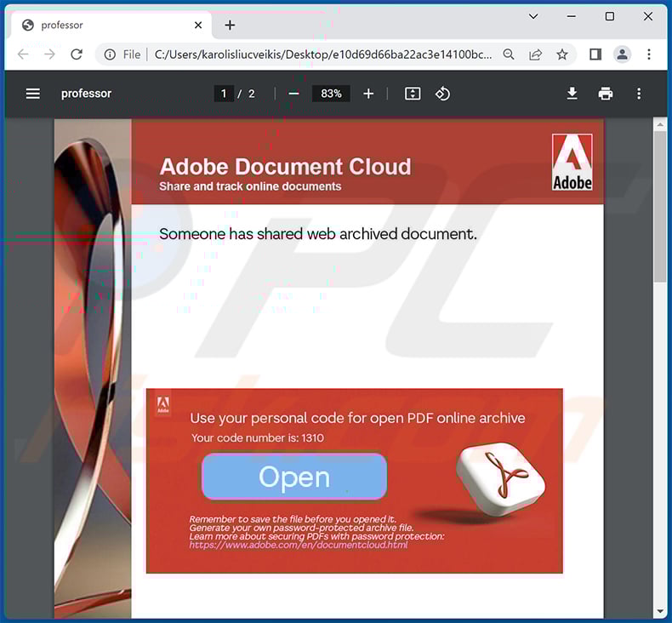The height and width of the screenshot is (623, 672).
Task: Reload the current page
Action: (77, 54)
